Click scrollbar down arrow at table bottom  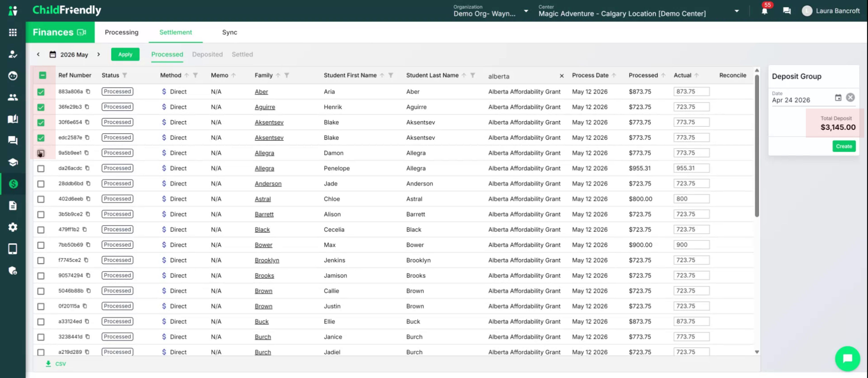(x=757, y=352)
